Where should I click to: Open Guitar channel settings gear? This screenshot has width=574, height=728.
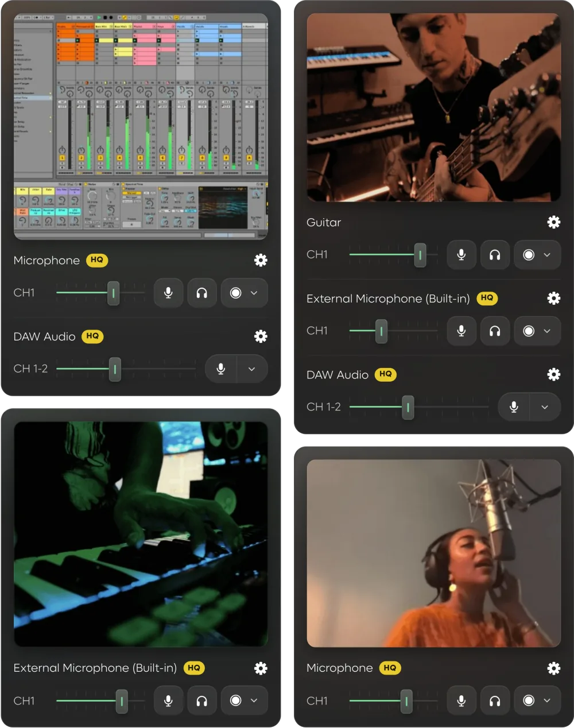coord(553,222)
